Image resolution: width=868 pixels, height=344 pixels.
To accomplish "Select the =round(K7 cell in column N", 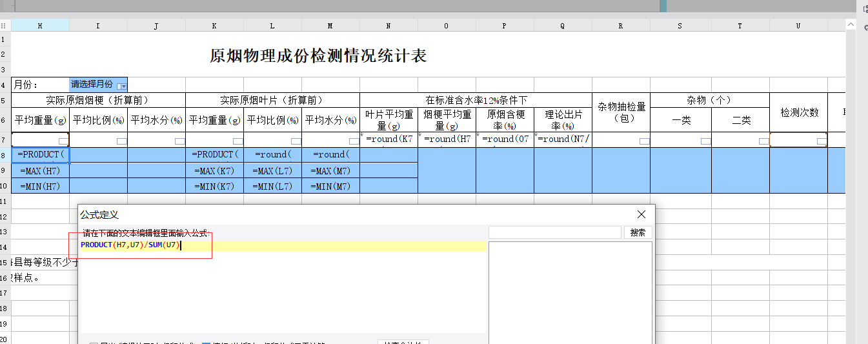I will pyautogui.click(x=389, y=139).
